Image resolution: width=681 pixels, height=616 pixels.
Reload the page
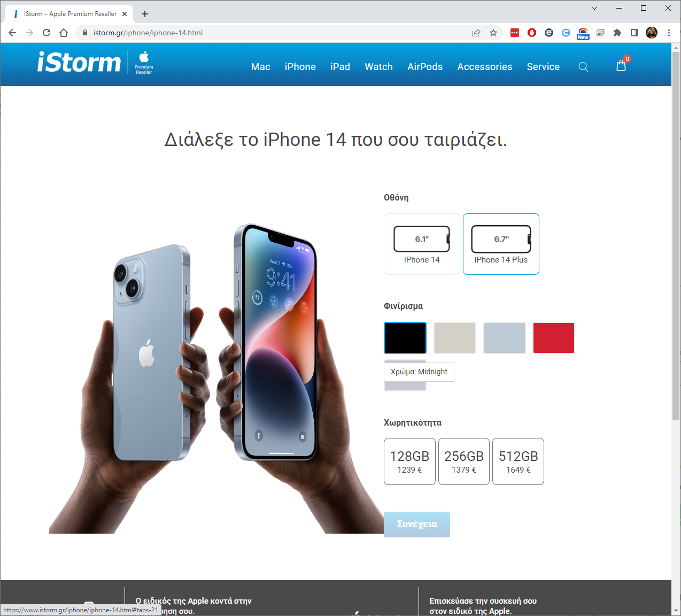[x=47, y=33]
